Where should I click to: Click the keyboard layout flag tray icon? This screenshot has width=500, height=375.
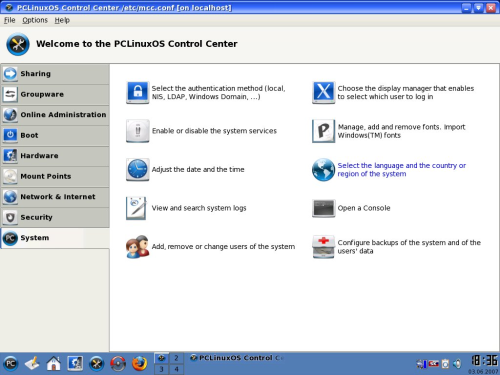tap(434, 364)
